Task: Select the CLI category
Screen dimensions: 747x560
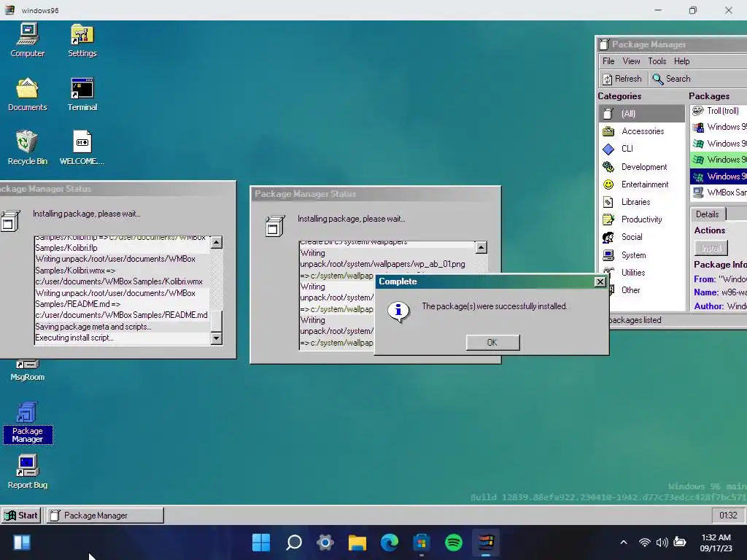Action: [641, 149]
